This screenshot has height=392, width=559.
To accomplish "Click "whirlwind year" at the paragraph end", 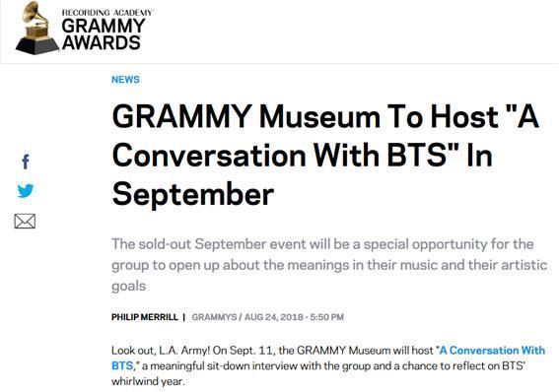I will click(x=148, y=381).
